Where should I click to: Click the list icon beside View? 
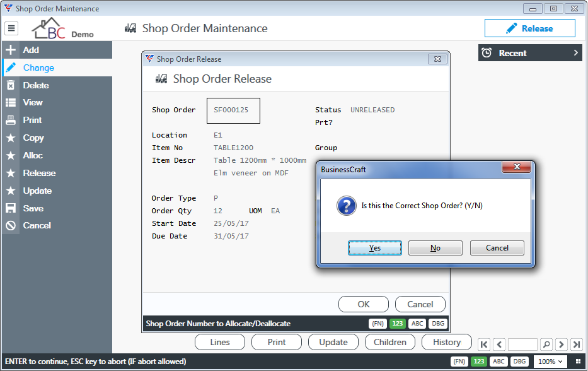tap(11, 102)
